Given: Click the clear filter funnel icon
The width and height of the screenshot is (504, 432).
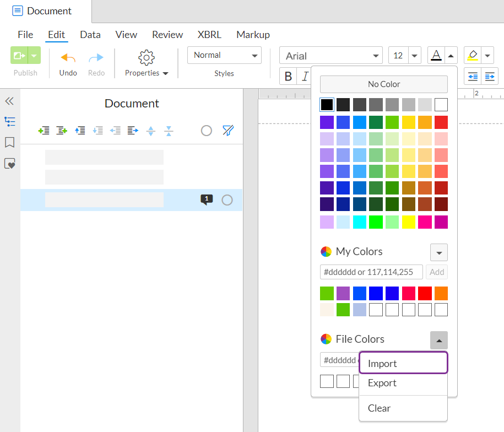Looking at the screenshot, I should (x=228, y=131).
